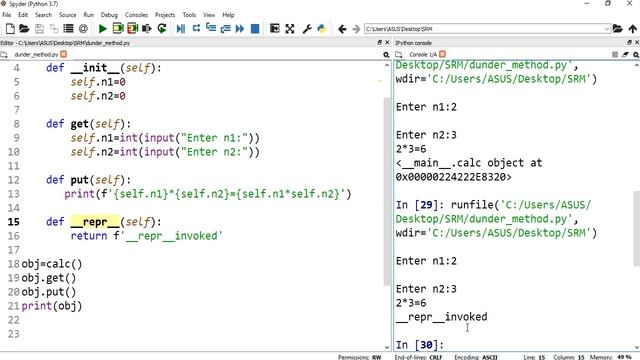Viewport: 640px width, 360px height.
Task: Expand the working directory path dropdown
Action: tap(607, 29)
